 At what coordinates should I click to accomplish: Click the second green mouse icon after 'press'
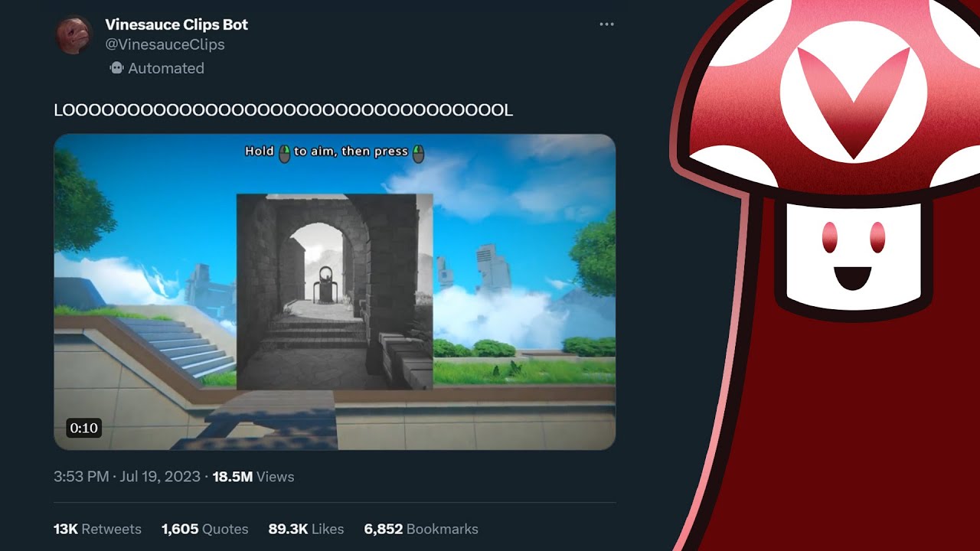(418, 152)
